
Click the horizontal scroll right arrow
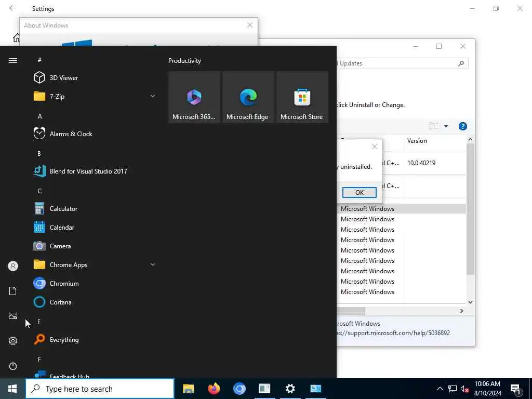click(461, 311)
